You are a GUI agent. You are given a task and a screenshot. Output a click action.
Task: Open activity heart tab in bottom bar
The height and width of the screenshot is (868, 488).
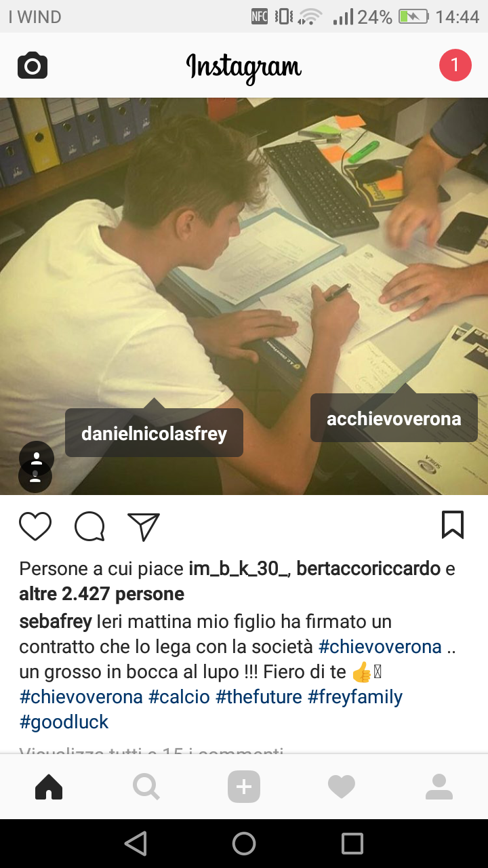point(342,787)
